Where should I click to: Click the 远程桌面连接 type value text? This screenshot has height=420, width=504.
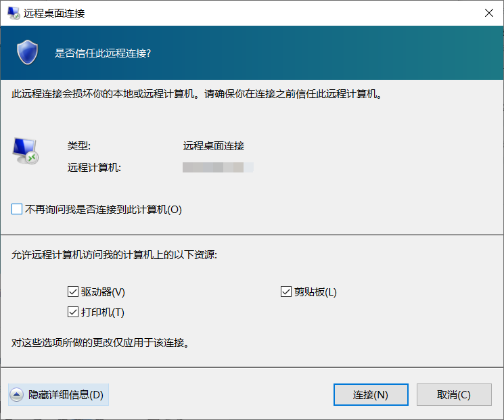214,146
